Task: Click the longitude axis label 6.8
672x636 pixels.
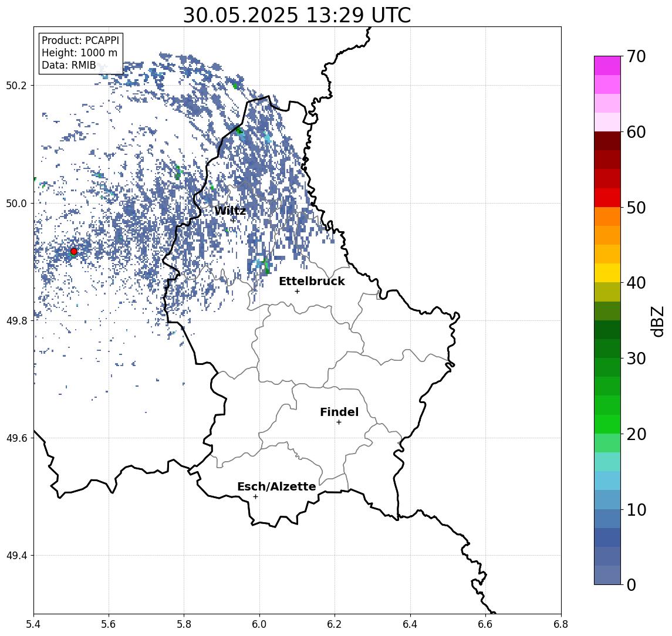Action: (x=560, y=624)
